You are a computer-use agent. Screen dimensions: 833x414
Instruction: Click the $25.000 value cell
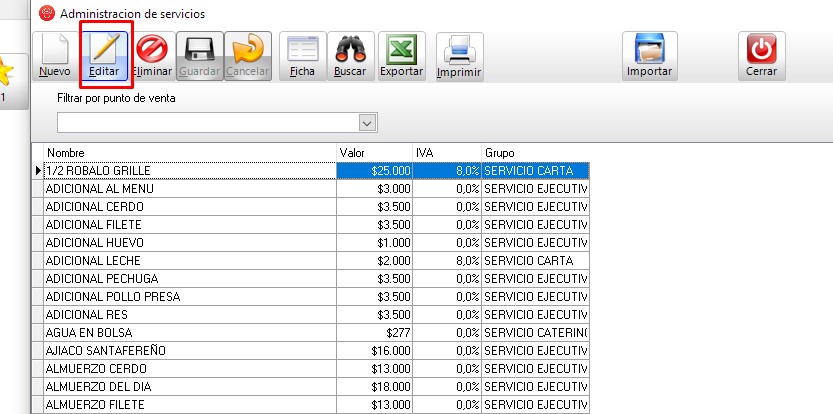(375, 171)
